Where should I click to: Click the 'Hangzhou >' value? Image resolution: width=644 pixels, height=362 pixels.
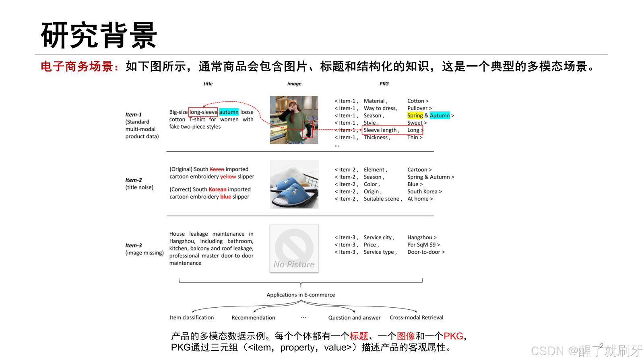(x=422, y=237)
